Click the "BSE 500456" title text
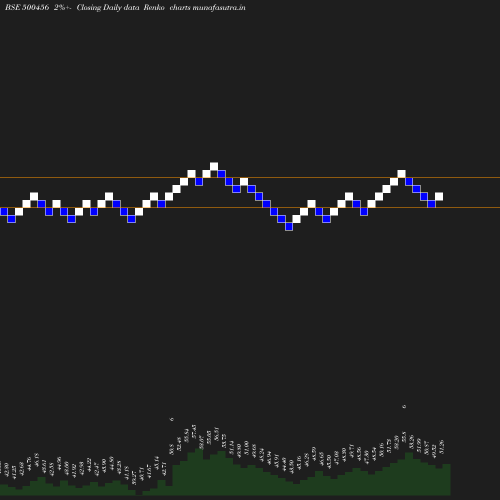 [27, 7]
